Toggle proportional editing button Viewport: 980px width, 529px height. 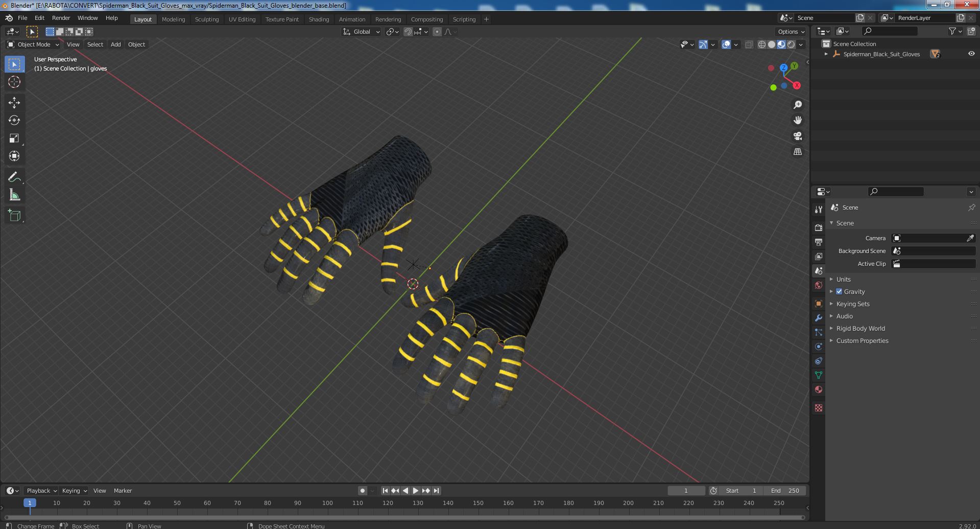pos(437,32)
